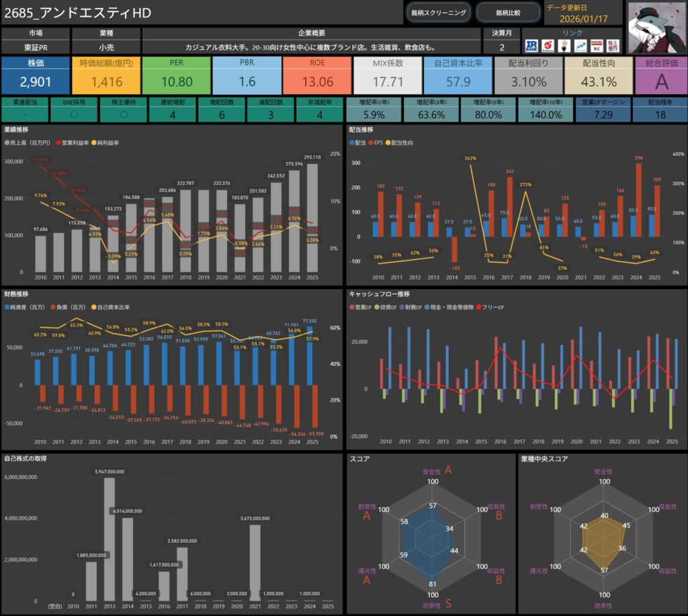
Task: Click the shark character avatar image
Action: (656, 27)
